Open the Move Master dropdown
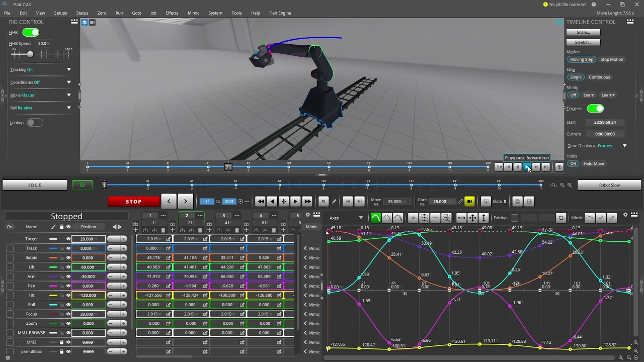This screenshot has width=644, height=362. click(69, 95)
